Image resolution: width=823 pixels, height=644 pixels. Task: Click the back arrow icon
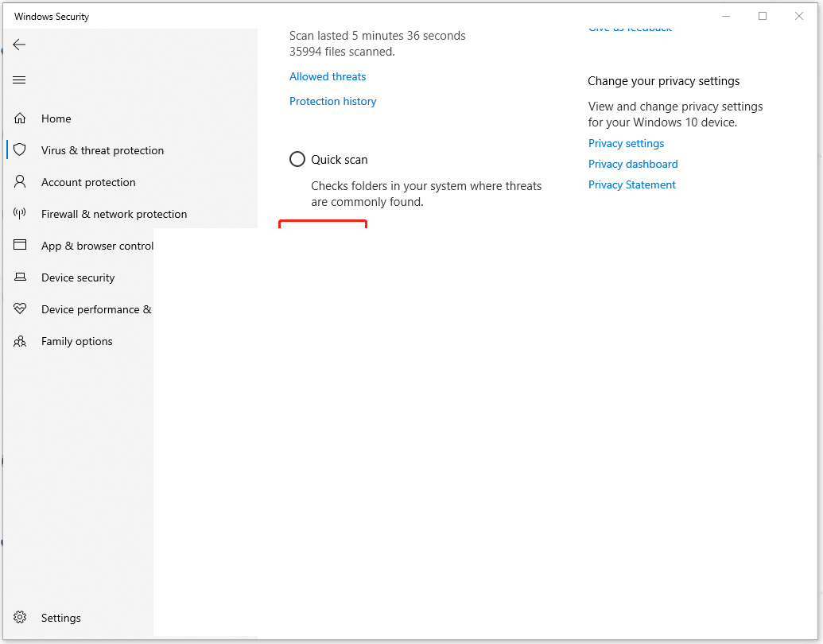pos(19,45)
